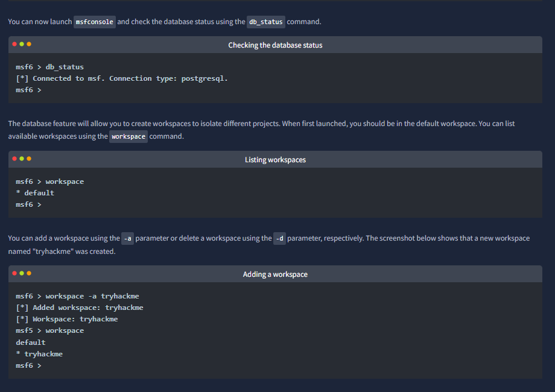Click red dot in Adding a workspace terminal
Viewport: 555px width, 392px height.
pos(14,273)
